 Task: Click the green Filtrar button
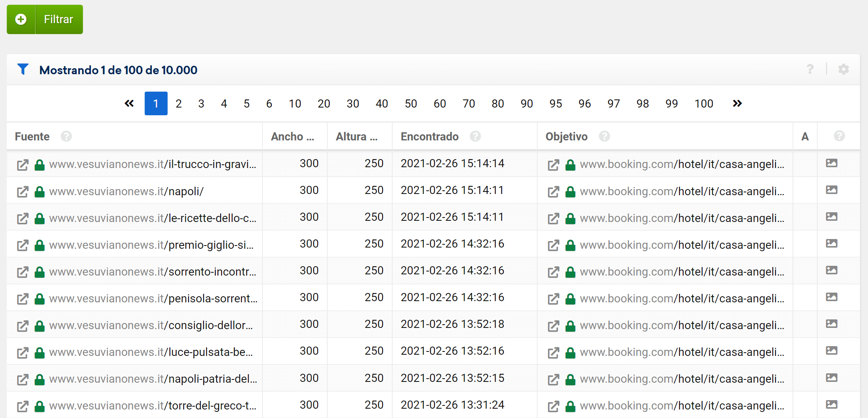pyautogui.click(x=45, y=19)
